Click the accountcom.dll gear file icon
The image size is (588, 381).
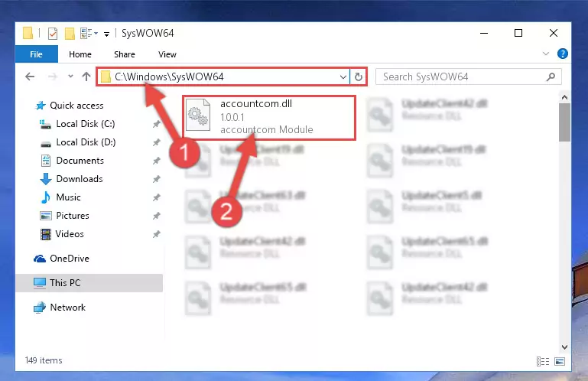(x=198, y=115)
